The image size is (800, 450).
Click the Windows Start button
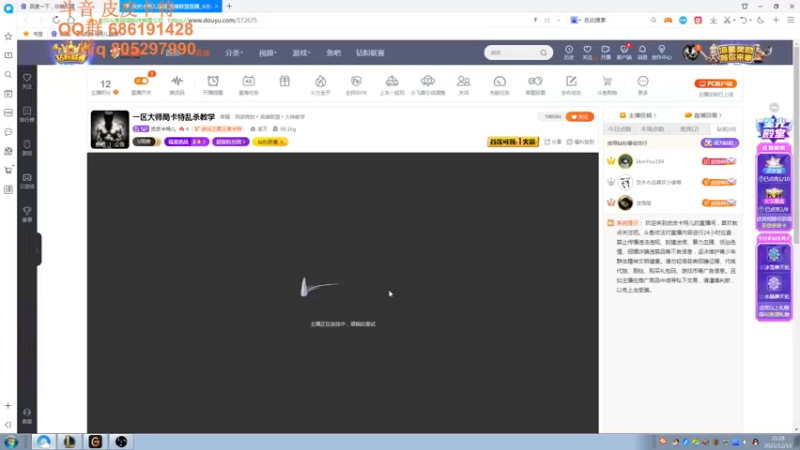click(10, 442)
